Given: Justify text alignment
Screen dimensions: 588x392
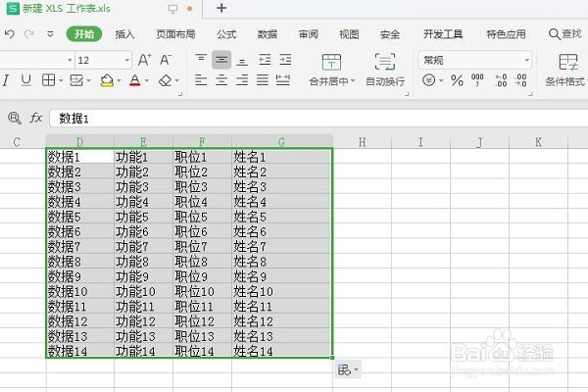Looking at the screenshot, I should point(263,80).
